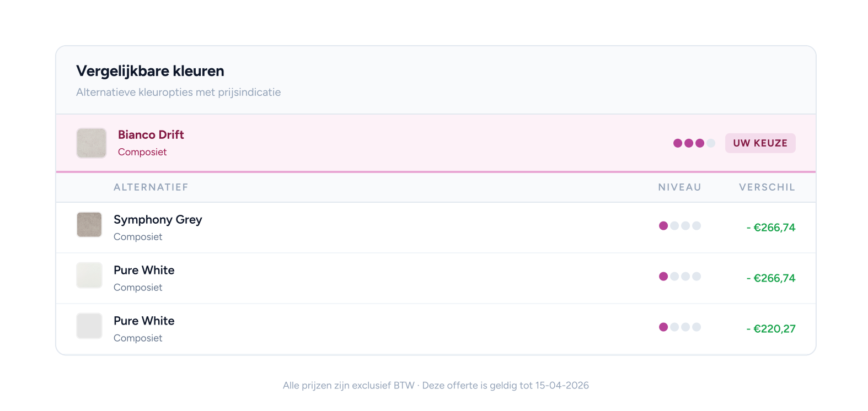Select the Bianco Drift title

pos(151,135)
